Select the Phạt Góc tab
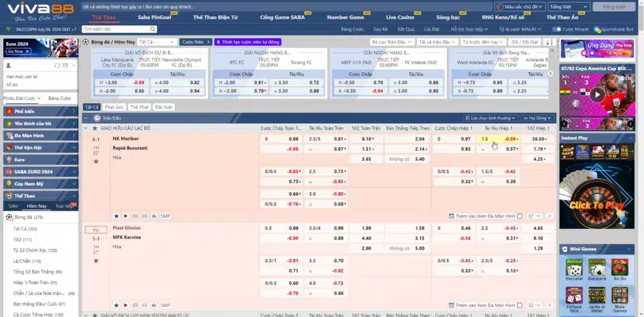Screen dimensions: 644x317 [x=114, y=107]
